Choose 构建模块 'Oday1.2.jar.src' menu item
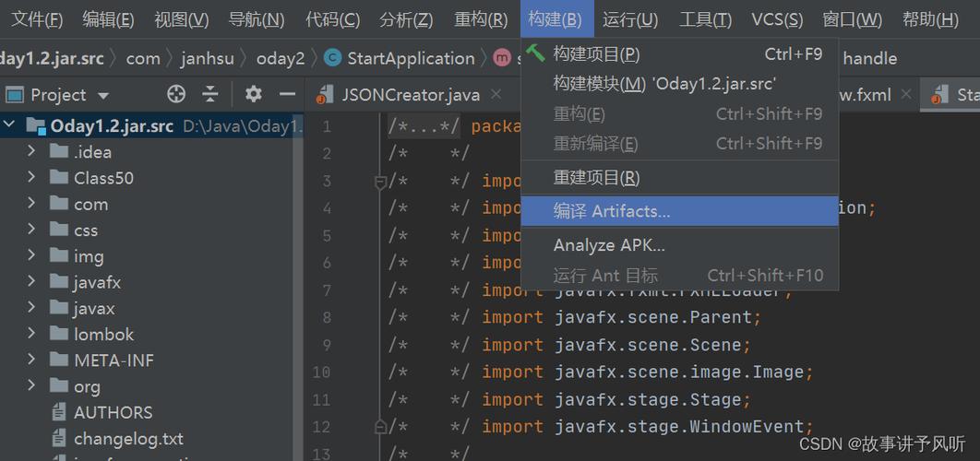980x461 pixels. pyautogui.click(x=679, y=83)
